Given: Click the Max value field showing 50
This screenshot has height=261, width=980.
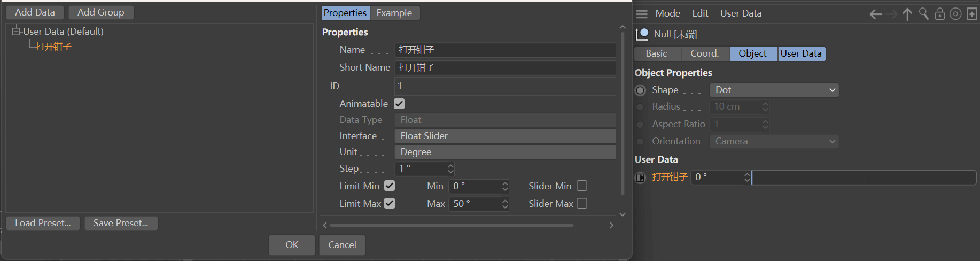Looking at the screenshot, I should 475,204.
